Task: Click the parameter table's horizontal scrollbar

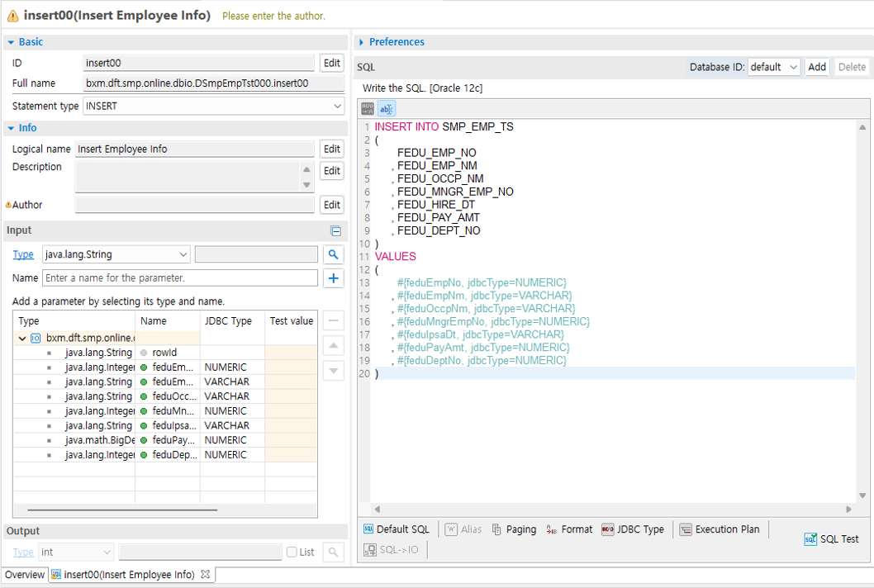Action: 124,510
